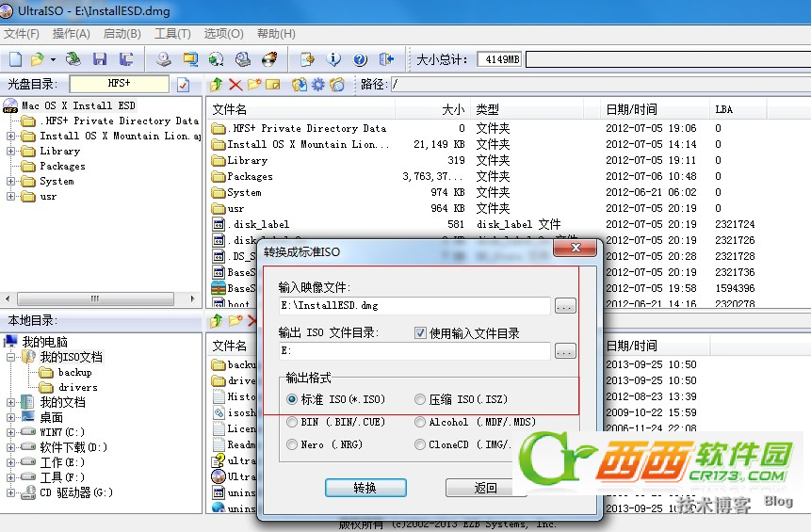Click browse button for output ISO directory
The width and height of the screenshot is (811, 532).
(565, 351)
